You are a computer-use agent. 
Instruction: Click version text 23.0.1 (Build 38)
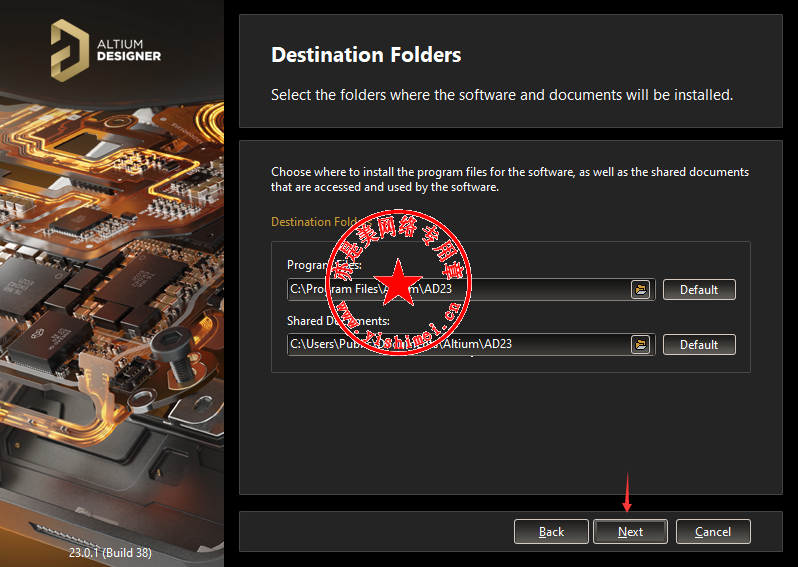(110, 553)
